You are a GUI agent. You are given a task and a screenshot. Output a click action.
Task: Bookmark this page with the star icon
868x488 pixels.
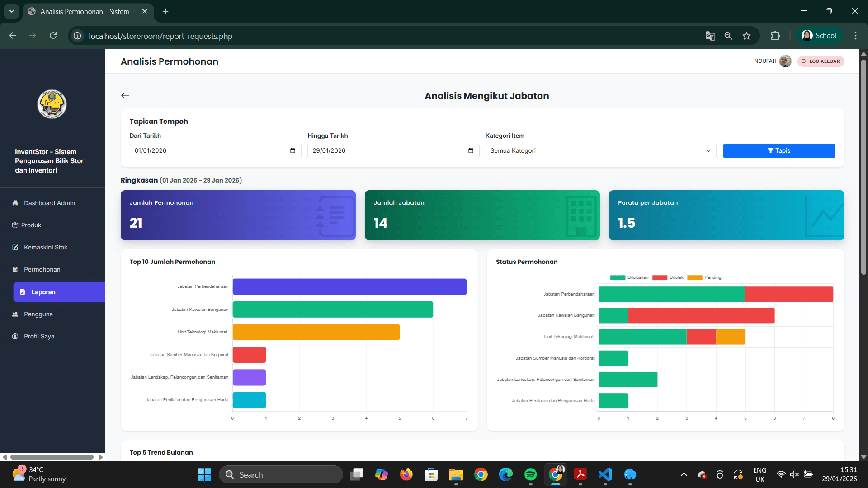pyautogui.click(x=746, y=36)
